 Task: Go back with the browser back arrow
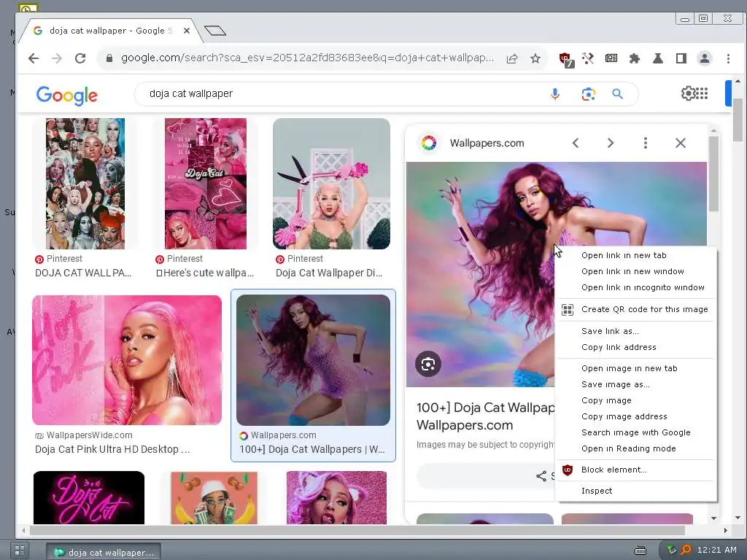(x=34, y=58)
